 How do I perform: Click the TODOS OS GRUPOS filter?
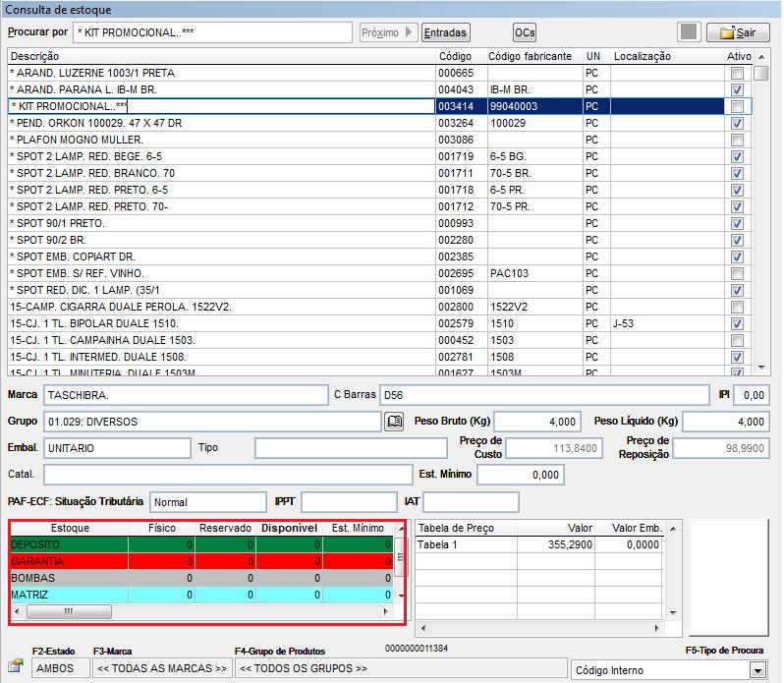401,668
